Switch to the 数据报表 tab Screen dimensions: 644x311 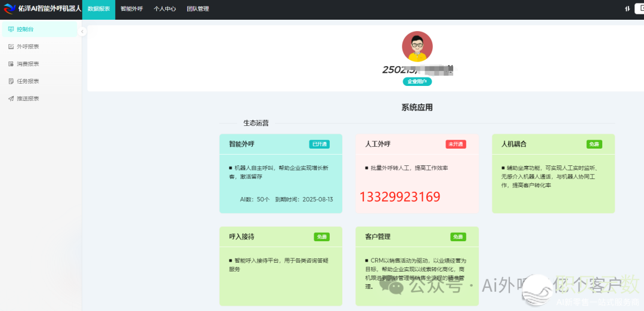(x=98, y=9)
